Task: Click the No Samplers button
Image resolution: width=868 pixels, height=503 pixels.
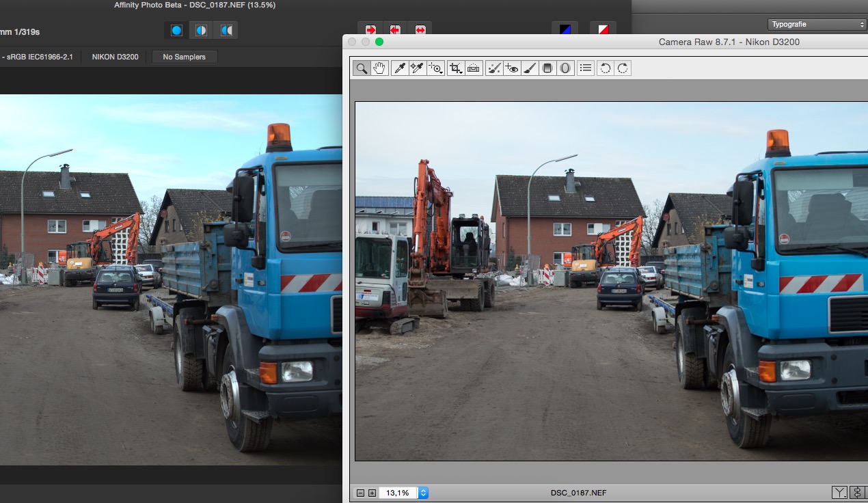Action: [x=185, y=57]
